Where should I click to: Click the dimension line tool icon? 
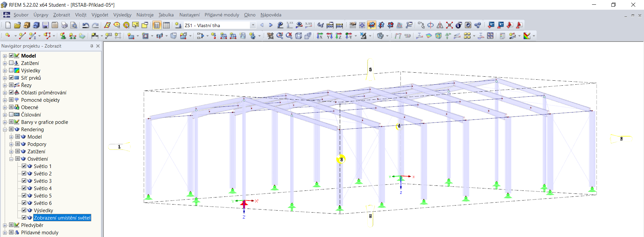tap(95, 35)
